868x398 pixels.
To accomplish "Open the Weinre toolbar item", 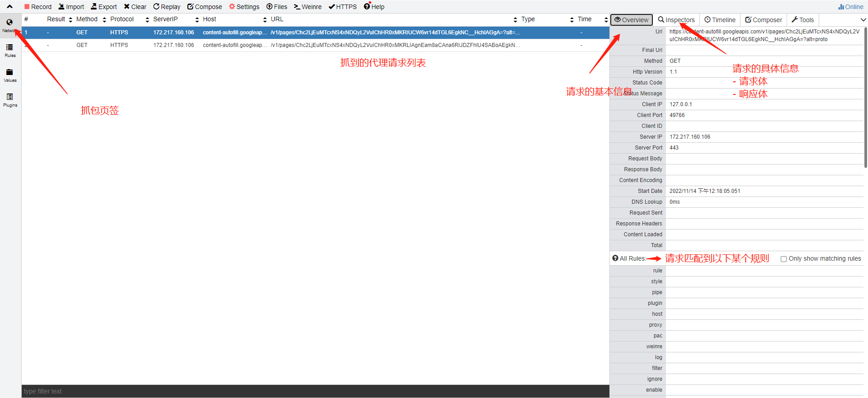I will 307,7.
